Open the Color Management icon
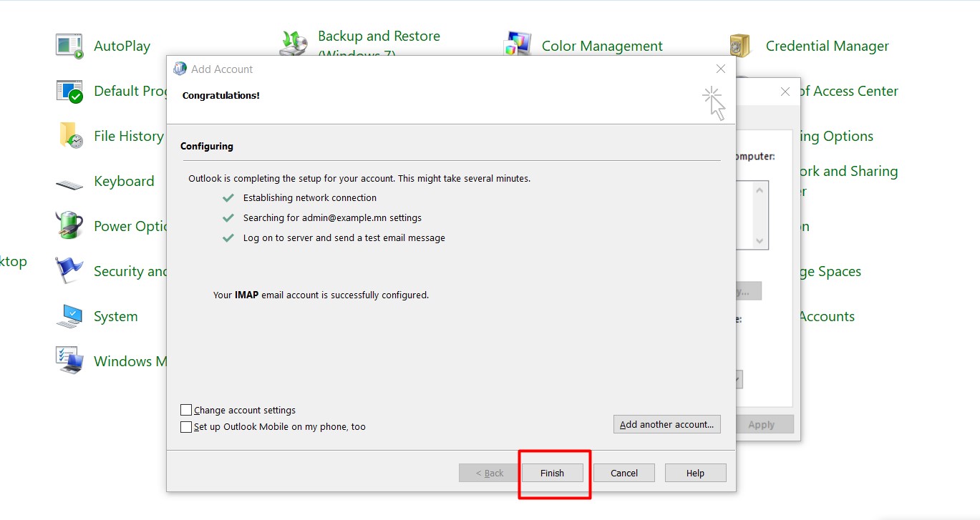Image resolution: width=980 pixels, height=520 pixels. coord(518,44)
